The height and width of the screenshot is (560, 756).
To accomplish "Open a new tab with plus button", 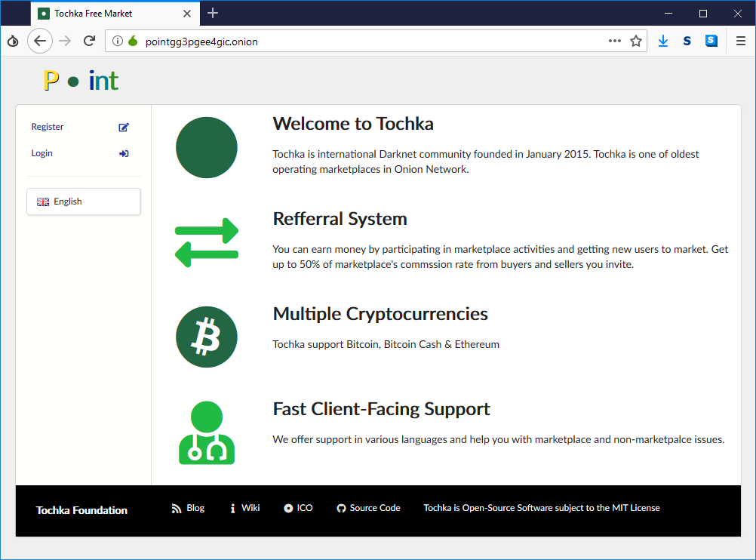I will (x=213, y=13).
